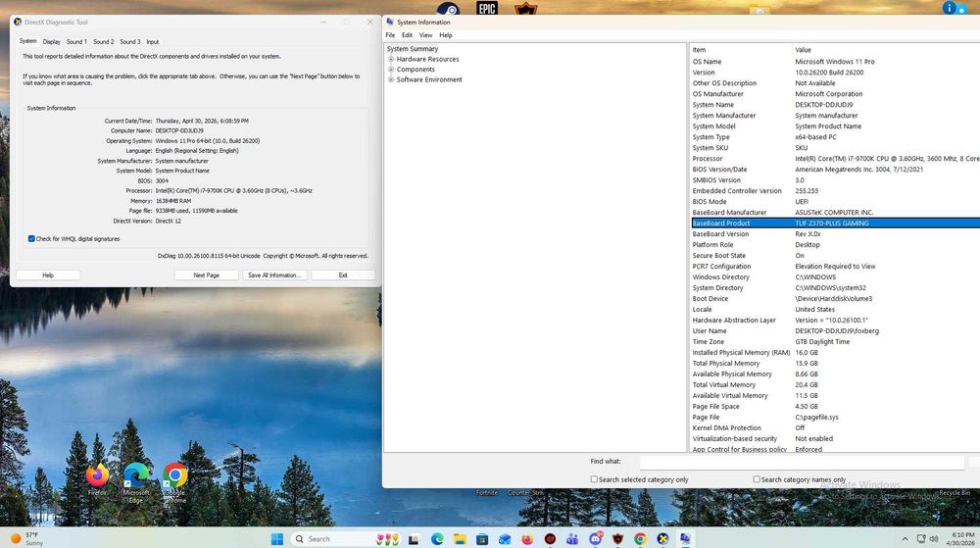Click the System Information title bar icon
The image size is (980, 548).
point(390,22)
